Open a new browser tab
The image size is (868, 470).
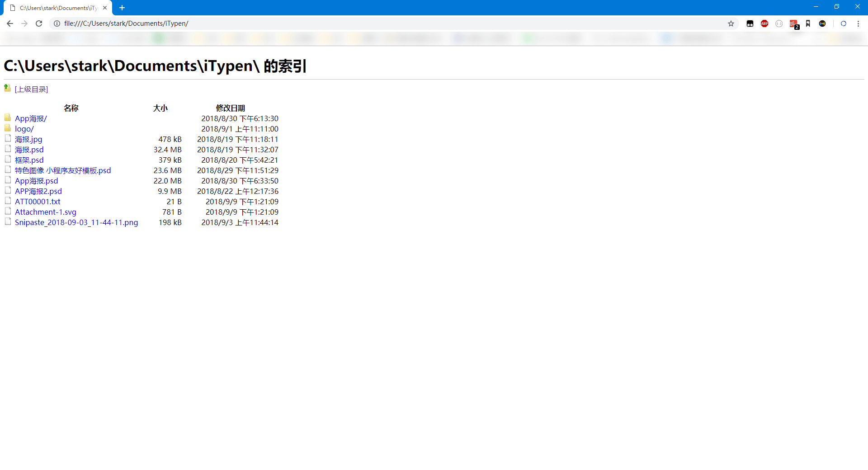(122, 8)
